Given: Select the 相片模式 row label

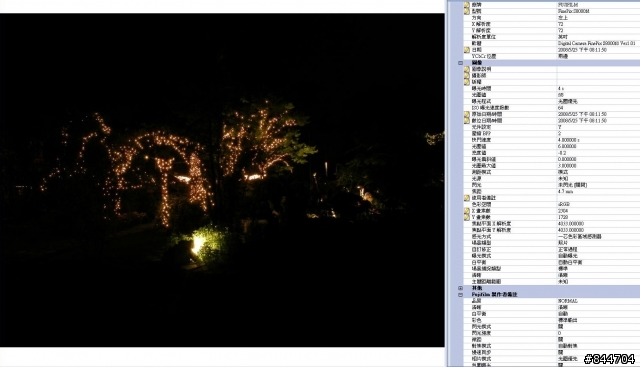Looking at the screenshot, I should point(481,359).
